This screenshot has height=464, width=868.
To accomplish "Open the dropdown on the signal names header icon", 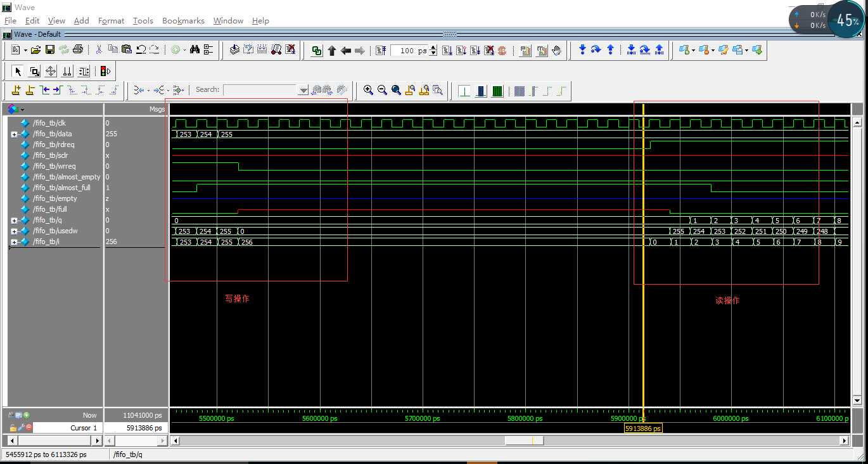I will pyautogui.click(x=23, y=110).
